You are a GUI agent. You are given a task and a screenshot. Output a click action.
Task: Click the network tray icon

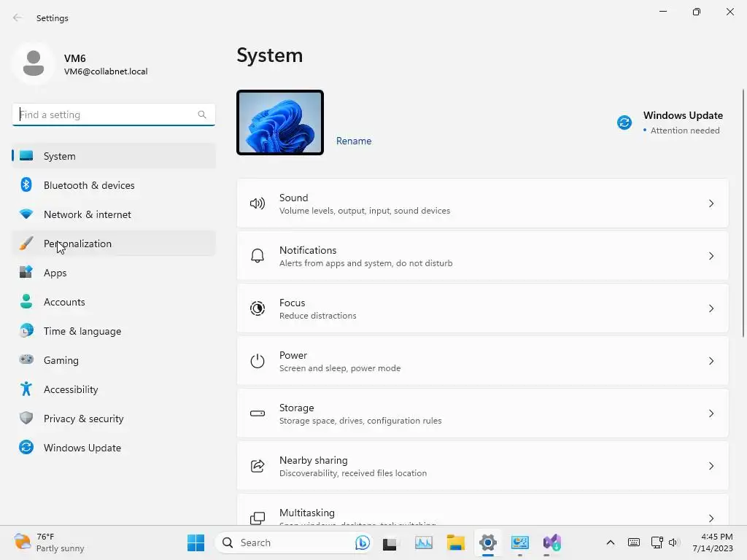[x=657, y=542]
